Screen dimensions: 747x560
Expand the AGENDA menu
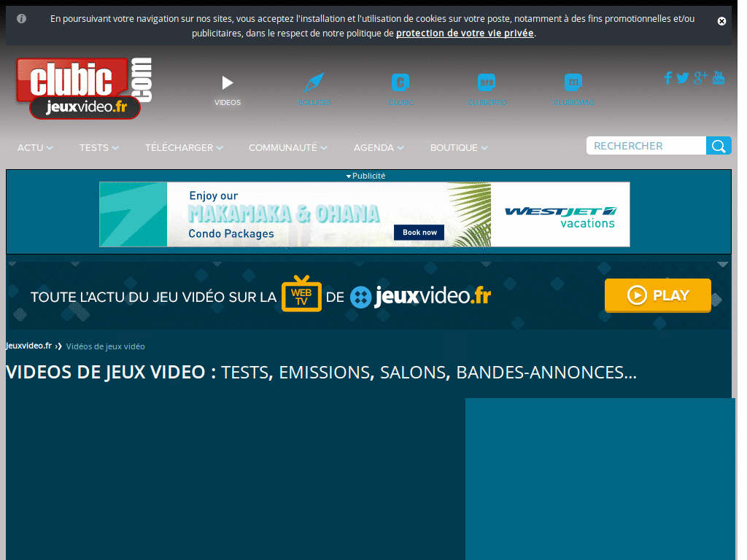click(379, 147)
